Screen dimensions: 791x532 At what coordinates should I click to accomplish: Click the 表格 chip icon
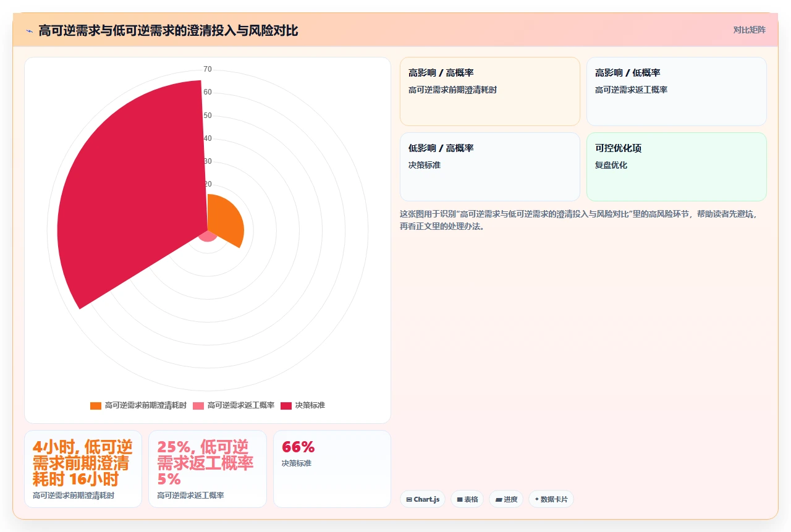tap(460, 499)
